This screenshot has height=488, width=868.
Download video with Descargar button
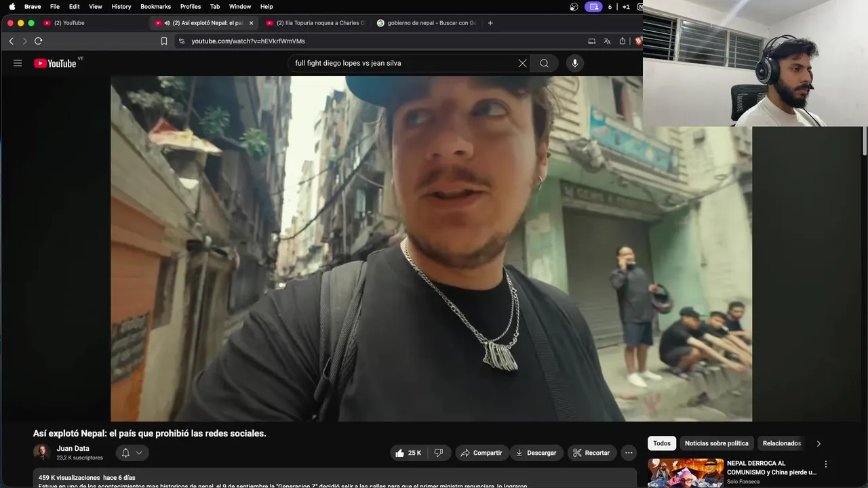(536, 453)
